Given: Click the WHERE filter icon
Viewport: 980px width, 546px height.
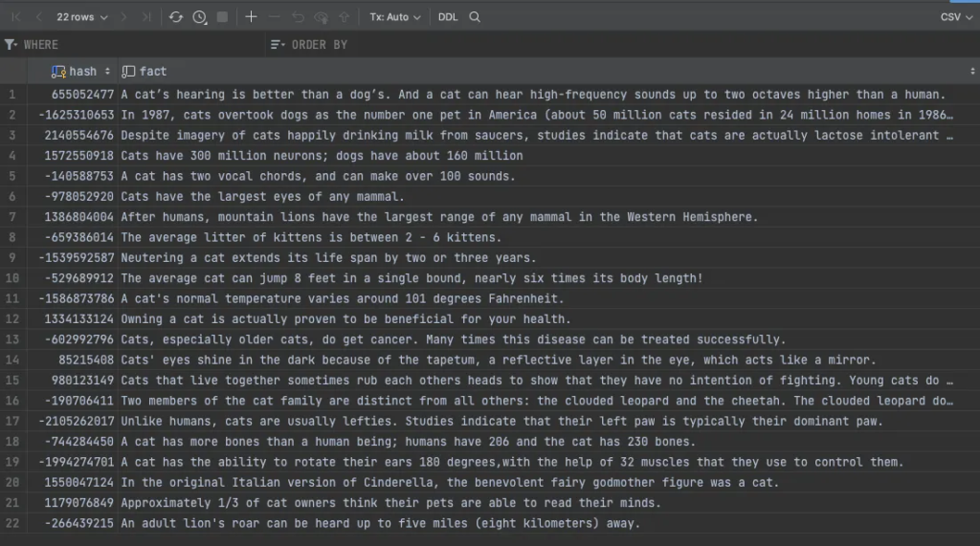Looking at the screenshot, I should (x=11, y=44).
